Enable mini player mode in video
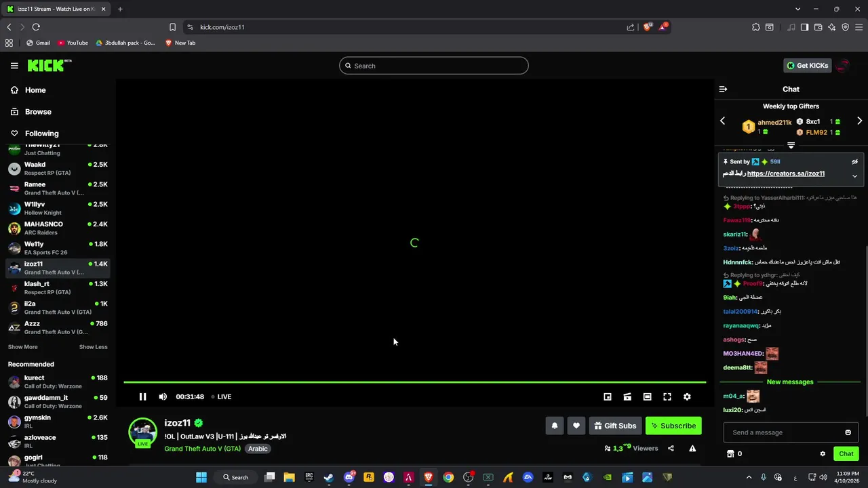 click(x=608, y=396)
